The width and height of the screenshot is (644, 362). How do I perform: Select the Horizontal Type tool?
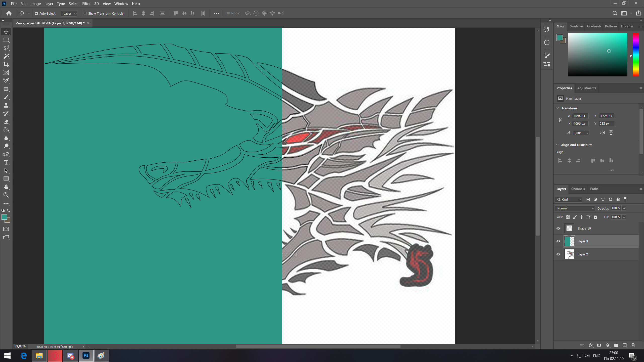pyautogui.click(x=6, y=162)
